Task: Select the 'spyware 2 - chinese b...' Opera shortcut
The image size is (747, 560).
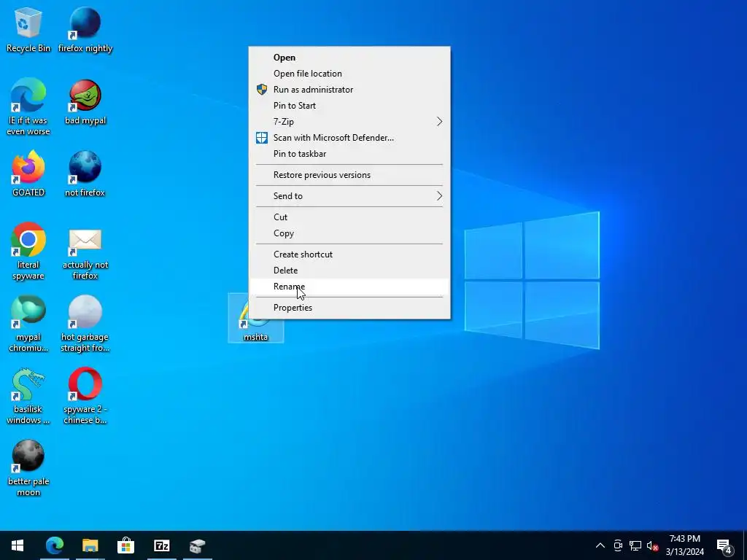Action: 85,396
